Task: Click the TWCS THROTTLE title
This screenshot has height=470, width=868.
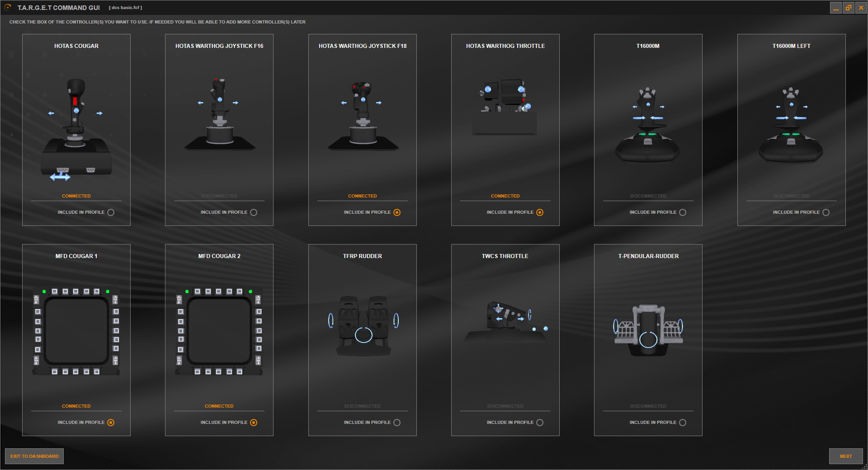Action: click(505, 256)
